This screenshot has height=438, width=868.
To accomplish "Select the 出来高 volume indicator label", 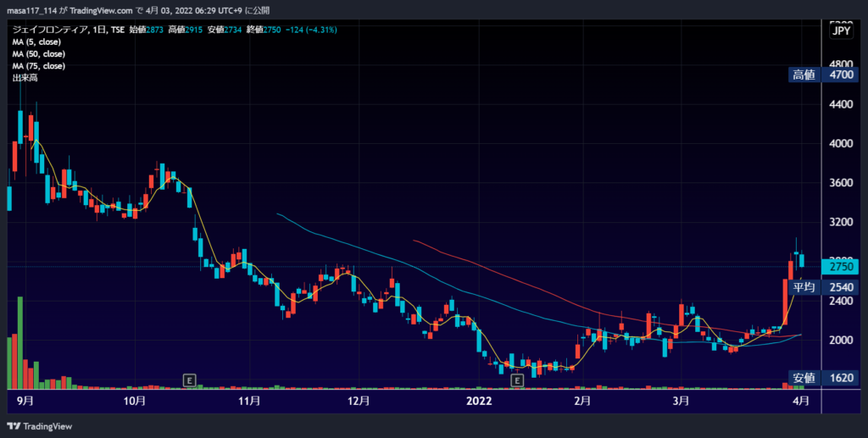I will (x=25, y=79).
